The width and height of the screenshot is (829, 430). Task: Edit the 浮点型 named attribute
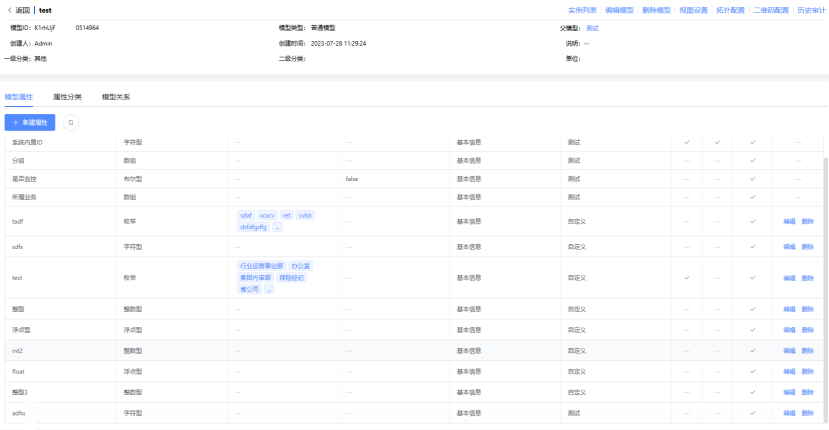click(x=789, y=330)
